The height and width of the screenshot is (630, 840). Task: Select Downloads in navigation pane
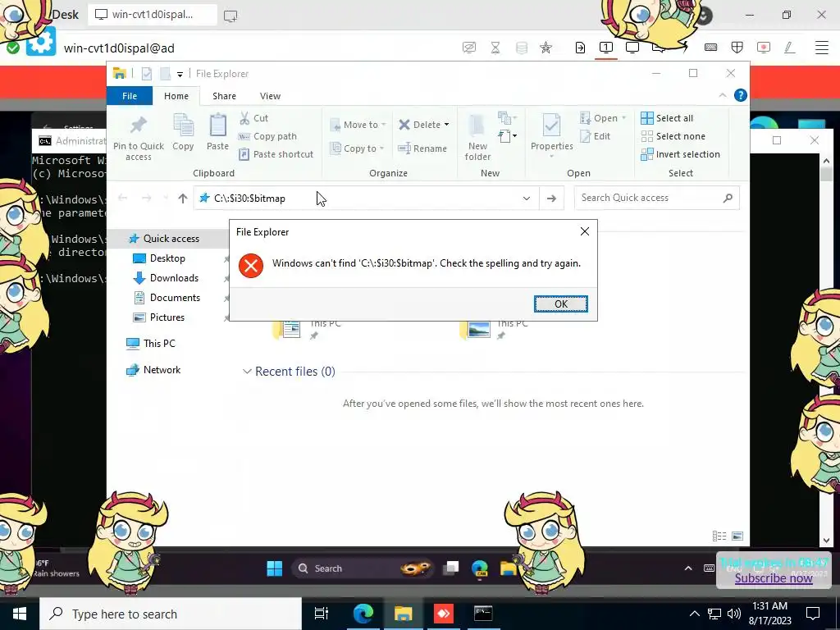[x=174, y=278]
